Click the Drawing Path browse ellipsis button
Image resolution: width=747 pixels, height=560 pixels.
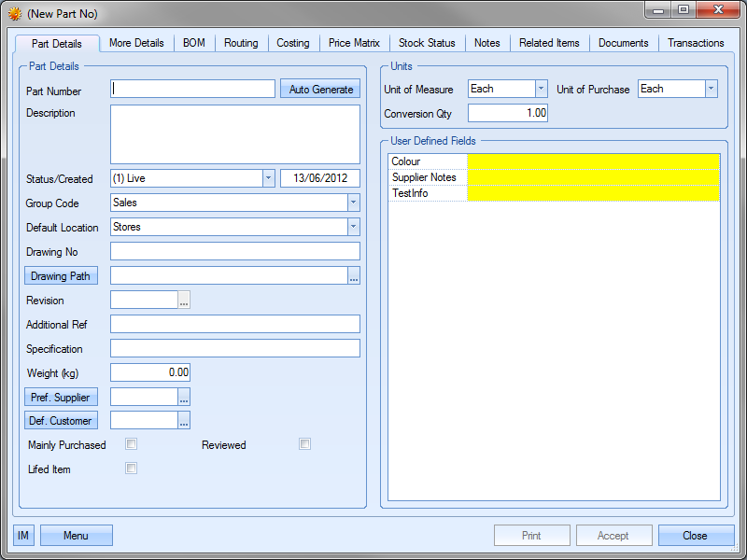[x=354, y=275]
